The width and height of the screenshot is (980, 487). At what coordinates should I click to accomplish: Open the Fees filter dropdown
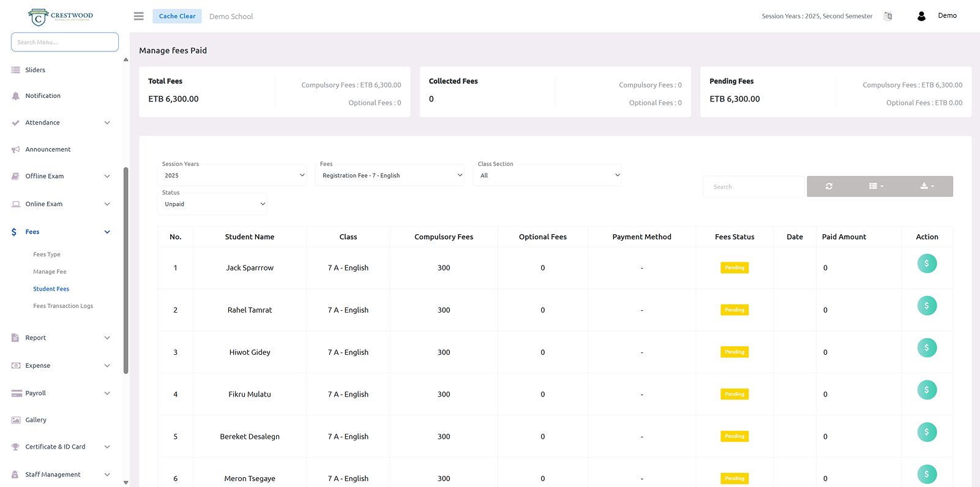tap(390, 176)
